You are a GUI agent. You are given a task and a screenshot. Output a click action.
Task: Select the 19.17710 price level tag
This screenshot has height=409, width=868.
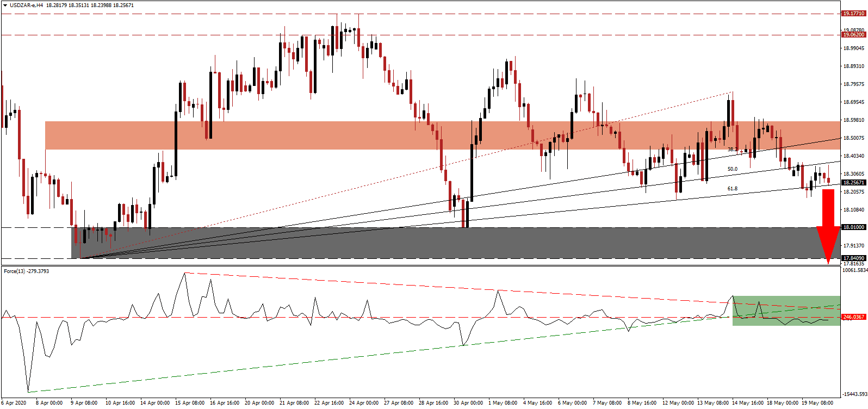pos(853,14)
